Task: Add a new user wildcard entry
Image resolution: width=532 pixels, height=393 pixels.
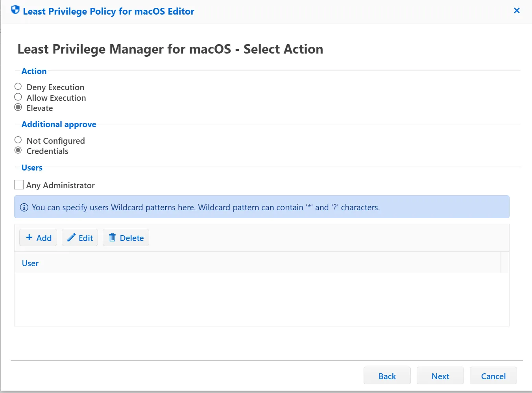Action: pyautogui.click(x=38, y=237)
